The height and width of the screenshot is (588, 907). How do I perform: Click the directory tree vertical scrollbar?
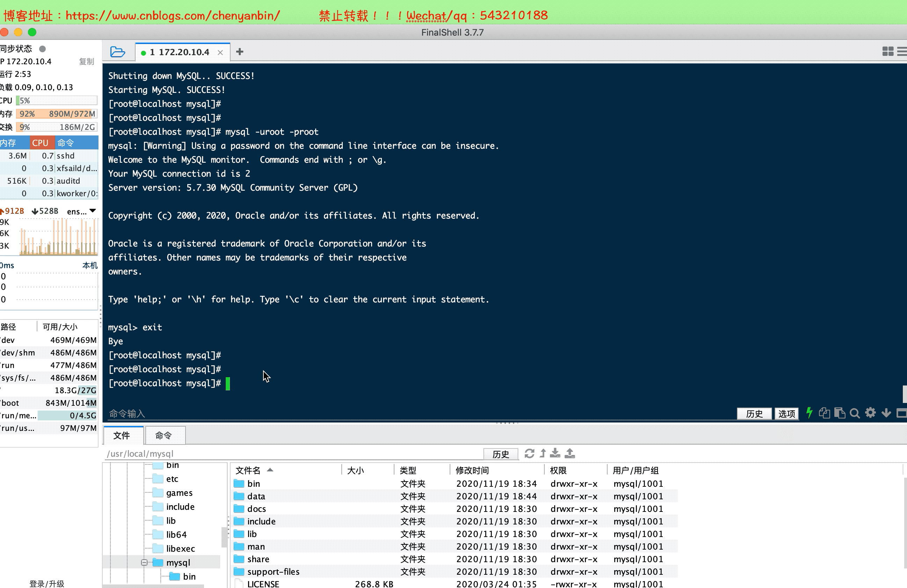[x=224, y=537]
